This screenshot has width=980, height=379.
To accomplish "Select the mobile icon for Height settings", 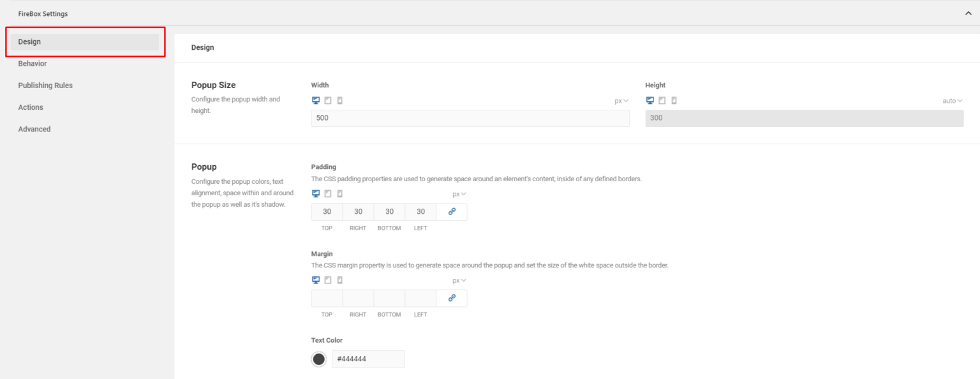I will coord(674,100).
